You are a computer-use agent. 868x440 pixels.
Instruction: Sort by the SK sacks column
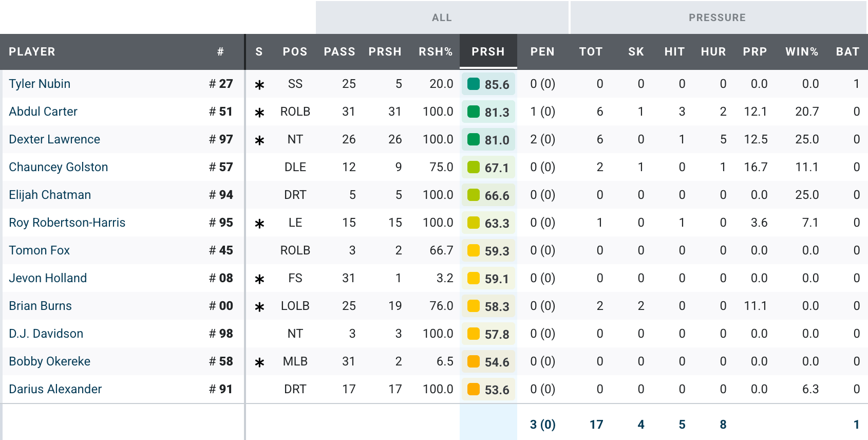tap(636, 51)
